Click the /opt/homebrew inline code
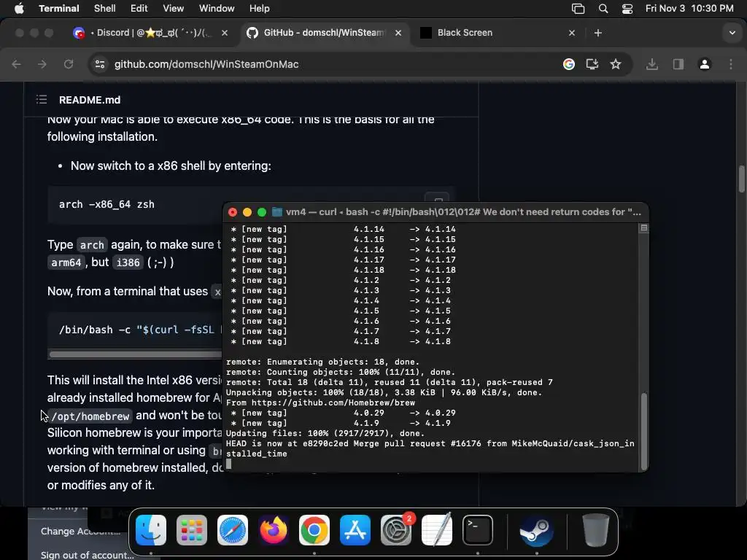Viewport: 747px width, 560px height. coord(90,416)
